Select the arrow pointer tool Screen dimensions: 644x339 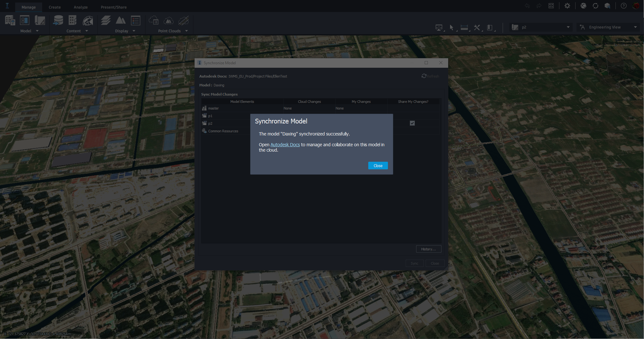pos(452,28)
